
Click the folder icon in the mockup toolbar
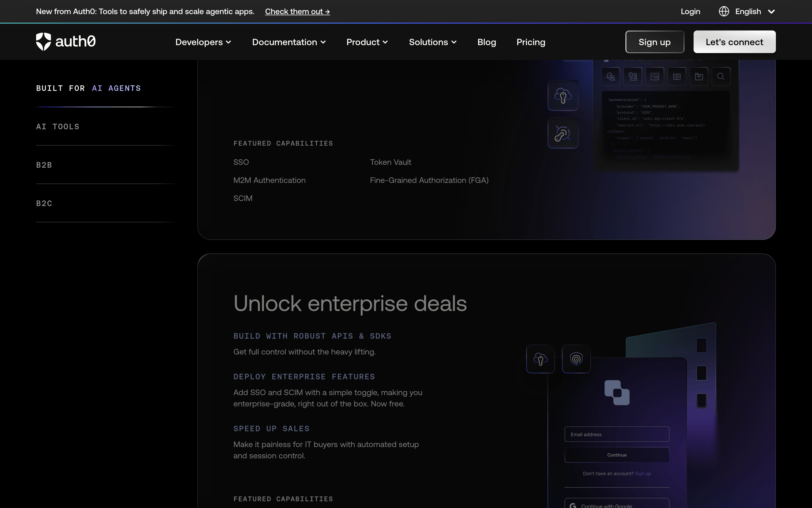pos(699,76)
